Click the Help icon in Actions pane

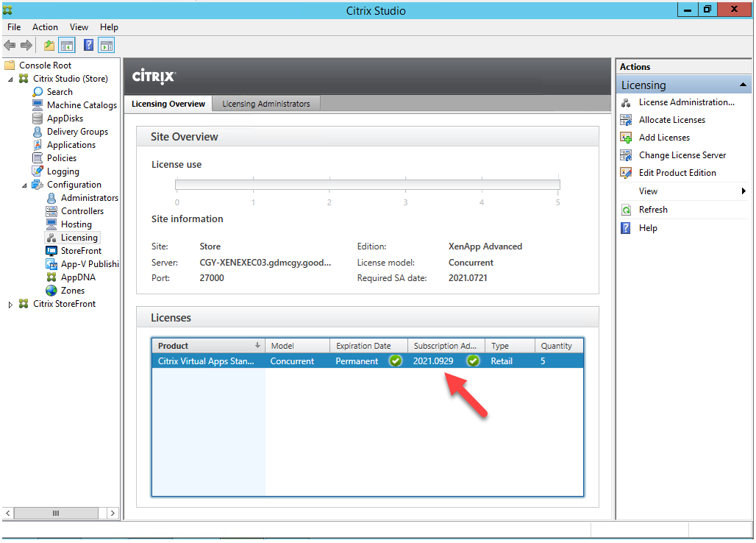pos(626,228)
